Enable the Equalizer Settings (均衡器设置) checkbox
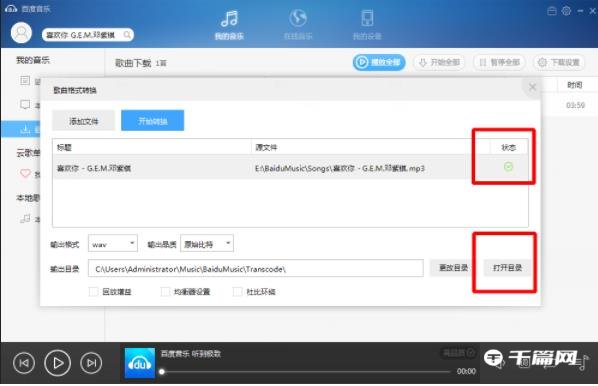Image resolution: width=598 pixels, height=386 pixels. tap(165, 292)
